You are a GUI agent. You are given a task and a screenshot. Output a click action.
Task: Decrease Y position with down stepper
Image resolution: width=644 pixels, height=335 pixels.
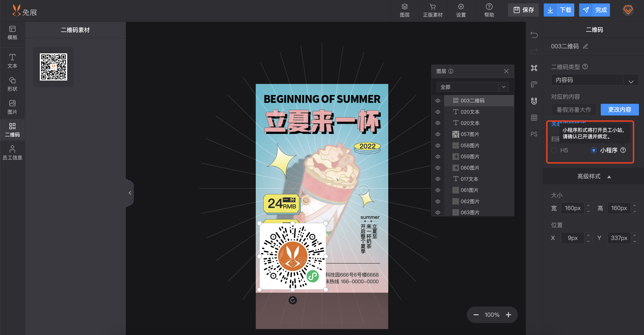point(635,241)
